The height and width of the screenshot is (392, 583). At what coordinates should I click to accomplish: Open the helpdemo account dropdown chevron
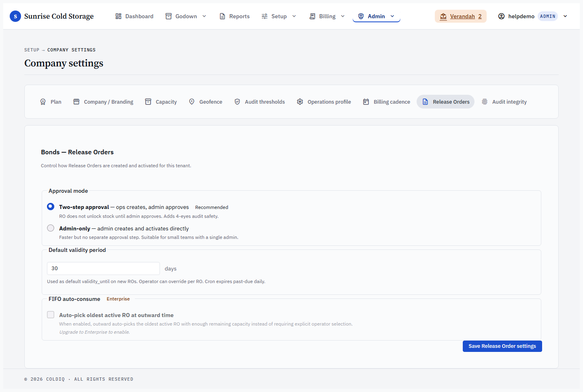(x=565, y=16)
